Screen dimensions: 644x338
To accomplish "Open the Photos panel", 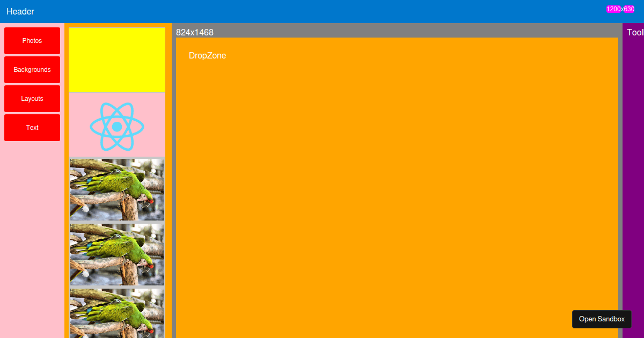I will pos(32,40).
